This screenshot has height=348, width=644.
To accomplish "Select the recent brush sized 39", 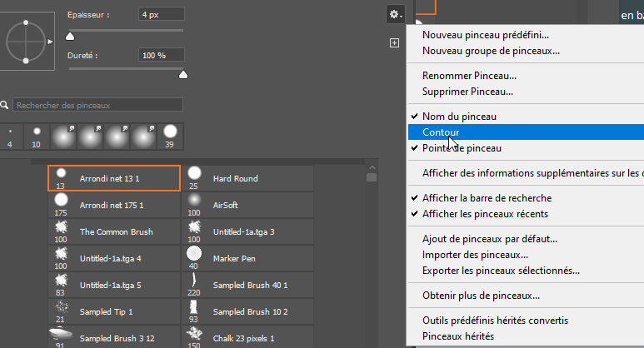I will click(170, 135).
